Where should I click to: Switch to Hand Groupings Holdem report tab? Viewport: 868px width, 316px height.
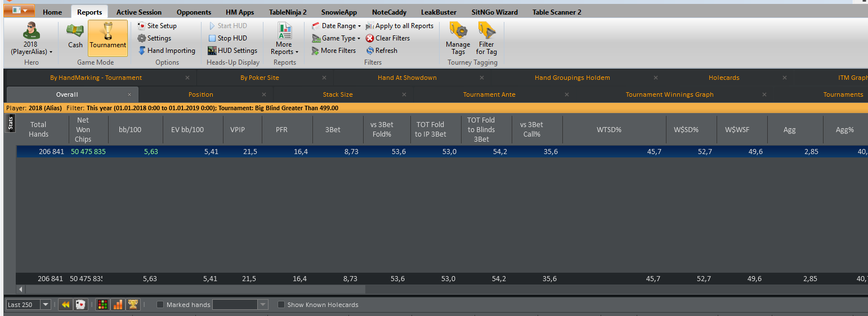click(572, 78)
